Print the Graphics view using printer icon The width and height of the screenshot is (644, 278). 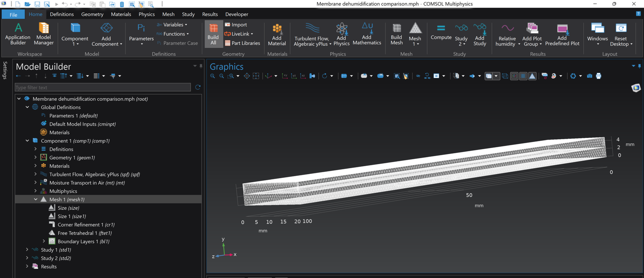[599, 76]
